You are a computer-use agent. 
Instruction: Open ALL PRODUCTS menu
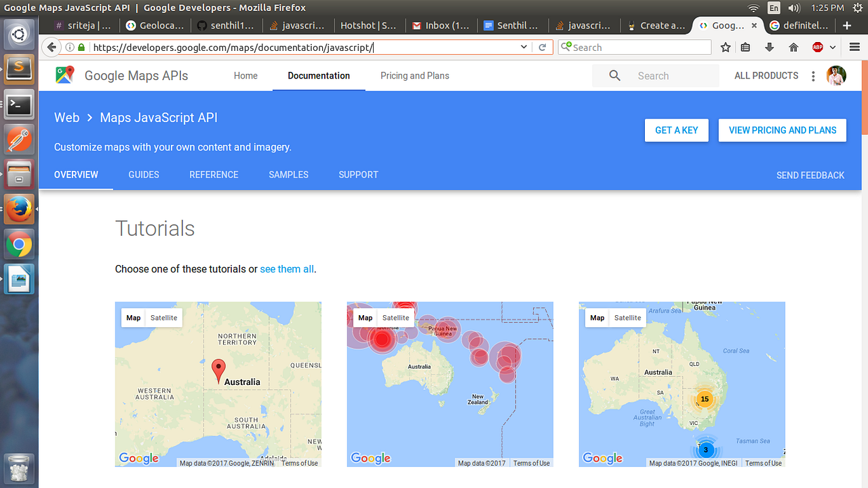coord(766,76)
